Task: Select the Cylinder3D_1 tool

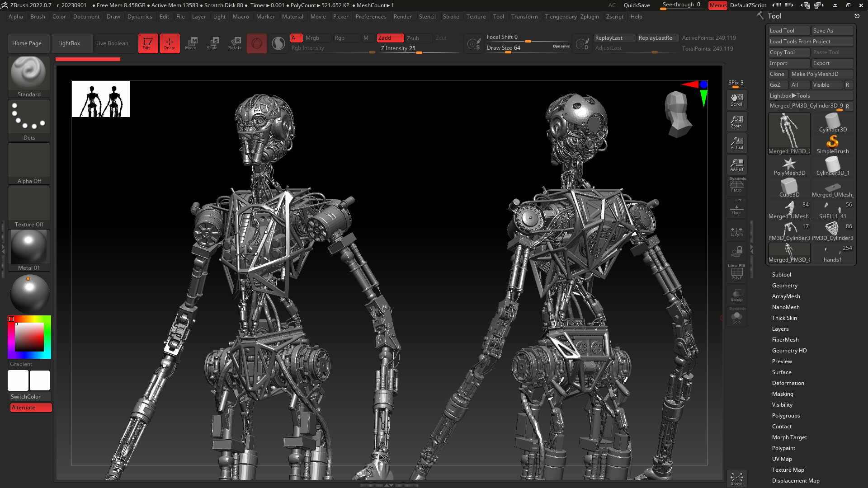Action: click(833, 166)
